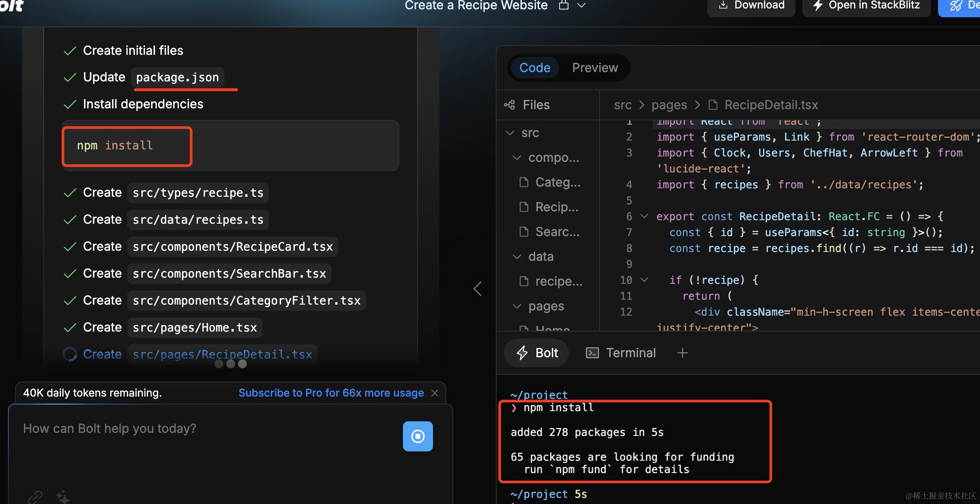Click the Download button

751,5
